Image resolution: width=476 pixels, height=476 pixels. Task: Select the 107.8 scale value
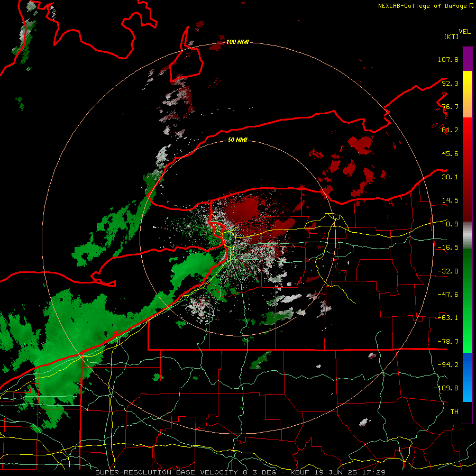click(x=448, y=59)
